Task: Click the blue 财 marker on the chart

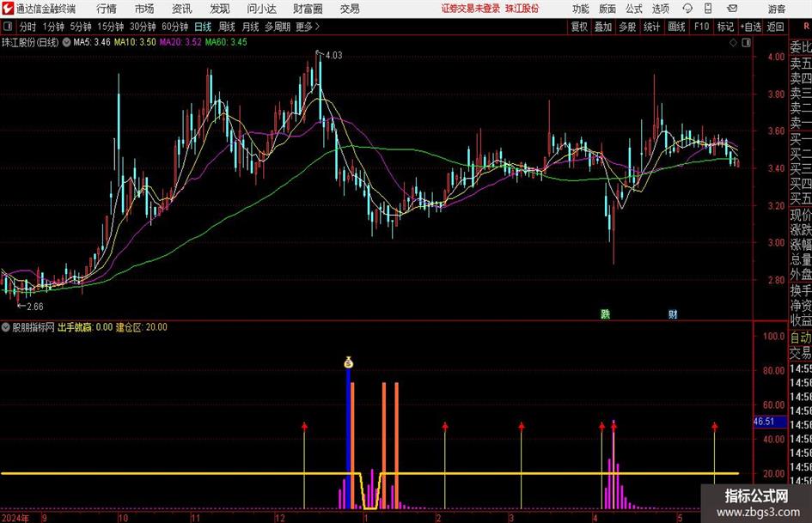Action: (x=673, y=313)
